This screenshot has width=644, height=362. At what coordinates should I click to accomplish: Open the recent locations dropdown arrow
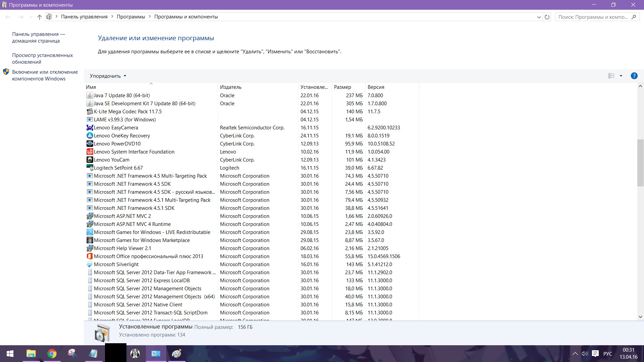(x=31, y=17)
